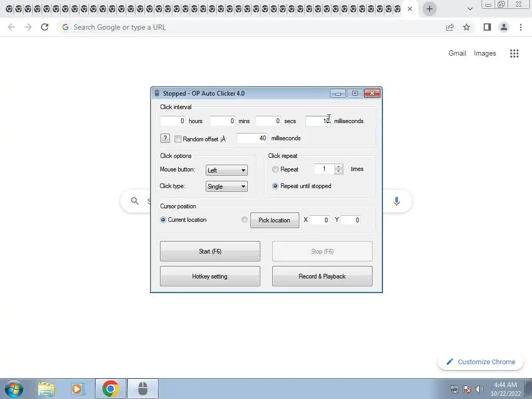Click the hours interval field
Image resolution: width=532 pixels, height=399 pixels.
172,121
